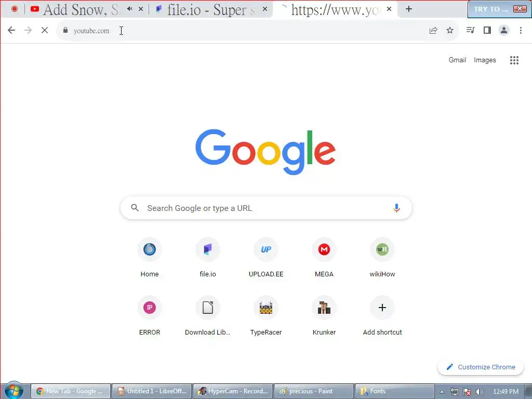Switch to Untitled 1 - LibreOffice taskbar item

152,391
